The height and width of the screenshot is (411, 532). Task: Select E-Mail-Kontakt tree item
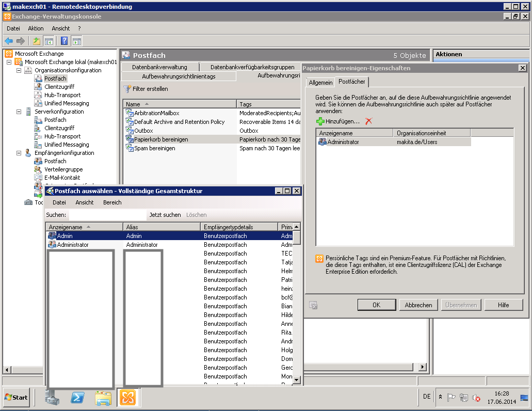(x=62, y=178)
